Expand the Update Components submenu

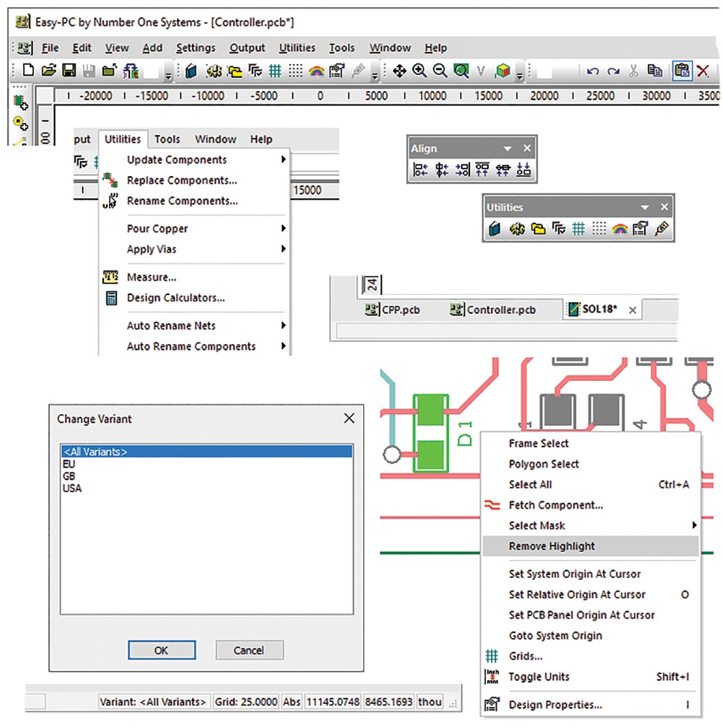[x=194, y=159]
